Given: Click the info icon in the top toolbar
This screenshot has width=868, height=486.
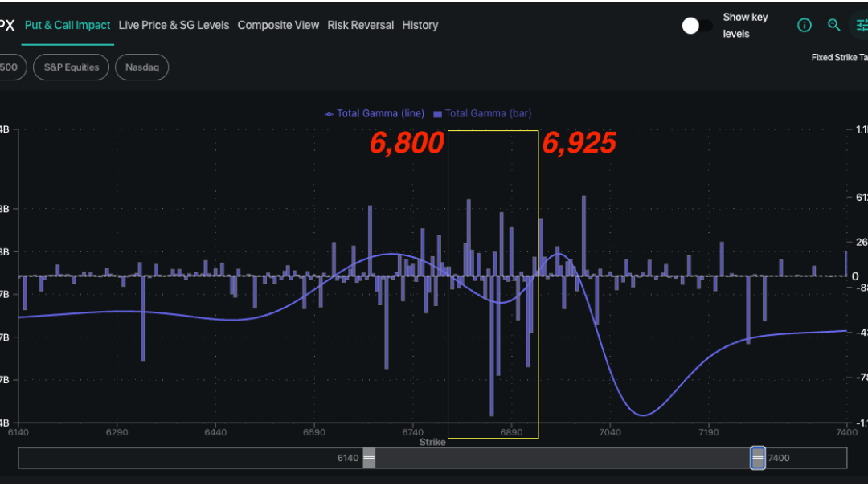Looking at the screenshot, I should pos(805,25).
